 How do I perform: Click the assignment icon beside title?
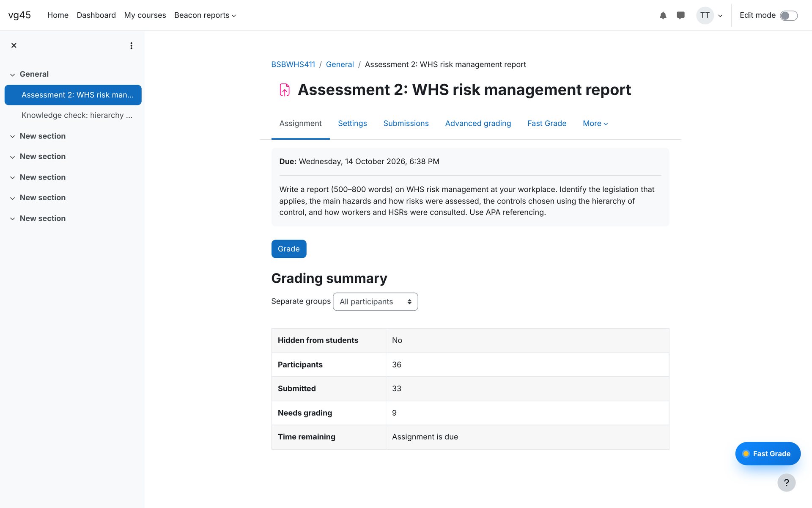[x=285, y=90]
